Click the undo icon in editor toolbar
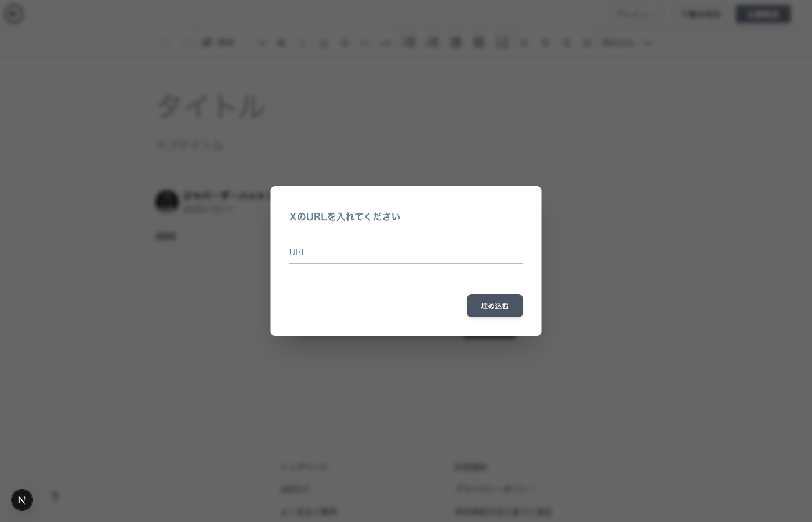 coord(166,43)
